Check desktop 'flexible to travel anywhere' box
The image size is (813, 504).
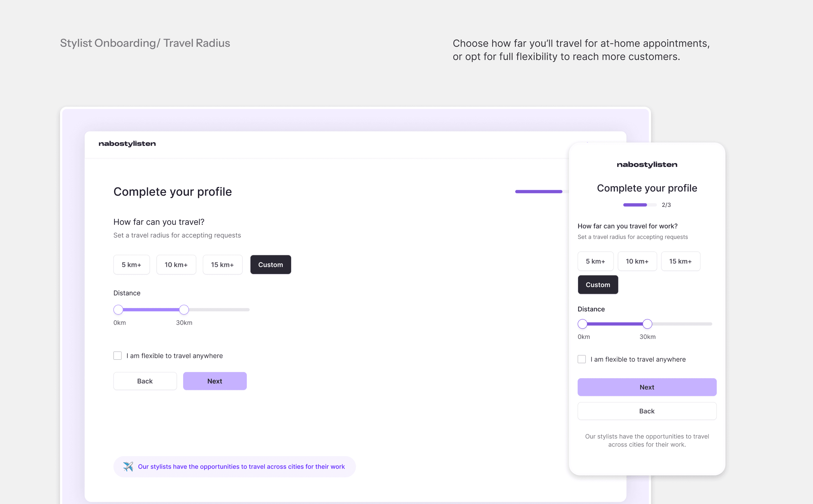pyautogui.click(x=117, y=356)
